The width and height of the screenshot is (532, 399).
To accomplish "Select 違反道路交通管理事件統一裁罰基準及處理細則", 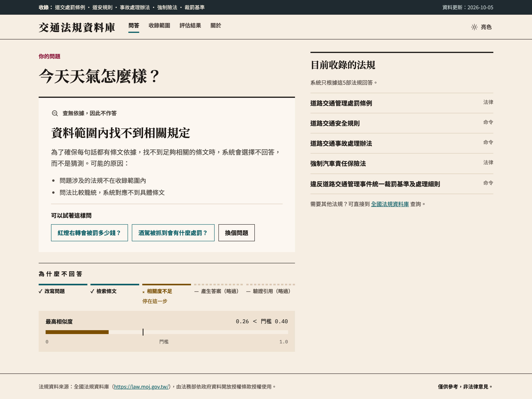I will pyautogui.click(x=402, y=184).
